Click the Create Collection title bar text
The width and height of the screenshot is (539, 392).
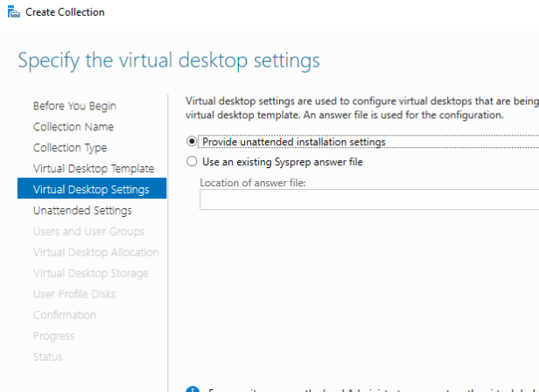click(65, 12)
